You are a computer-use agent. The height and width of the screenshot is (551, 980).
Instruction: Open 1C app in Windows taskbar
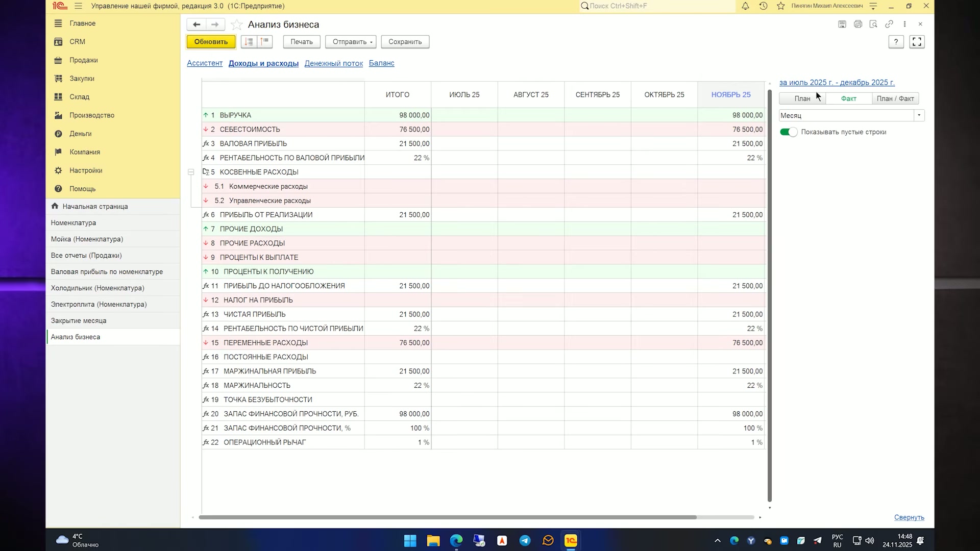571,540
